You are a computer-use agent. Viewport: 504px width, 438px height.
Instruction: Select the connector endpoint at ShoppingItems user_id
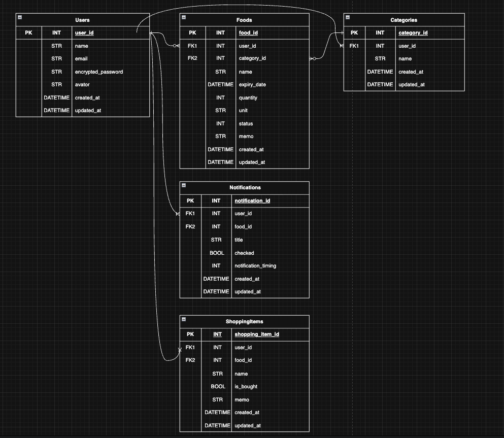click(179, 349)
